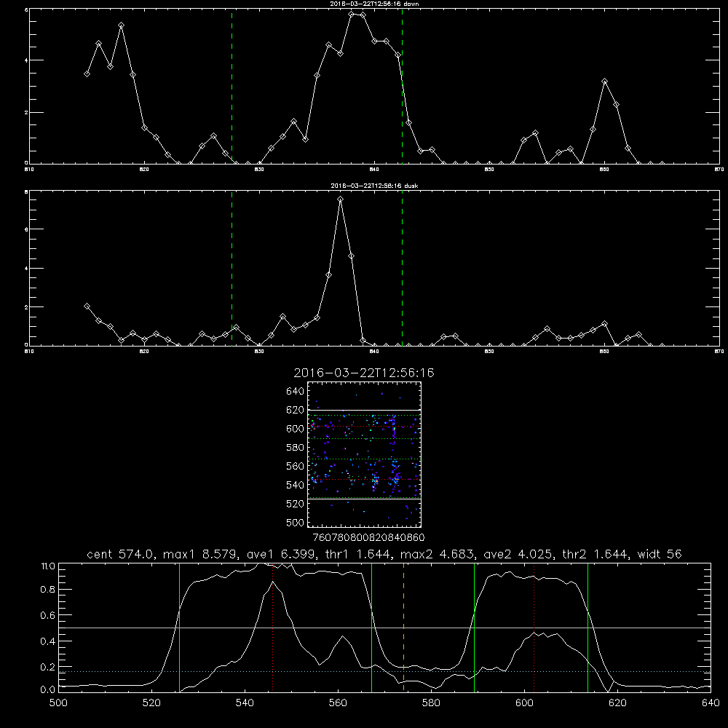Click the right green dashed line in dusk plot
This screenshot has height=728, width=728.
coord(402,269)
